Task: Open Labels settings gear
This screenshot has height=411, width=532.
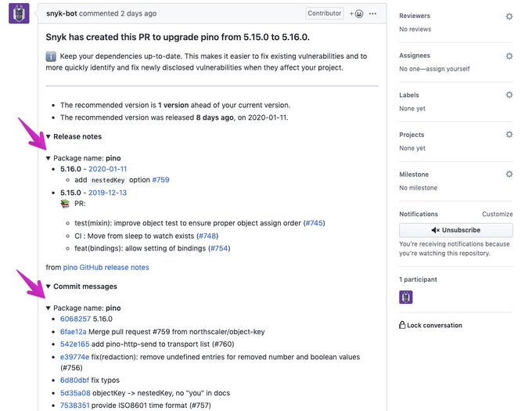Action: (509, 95)
